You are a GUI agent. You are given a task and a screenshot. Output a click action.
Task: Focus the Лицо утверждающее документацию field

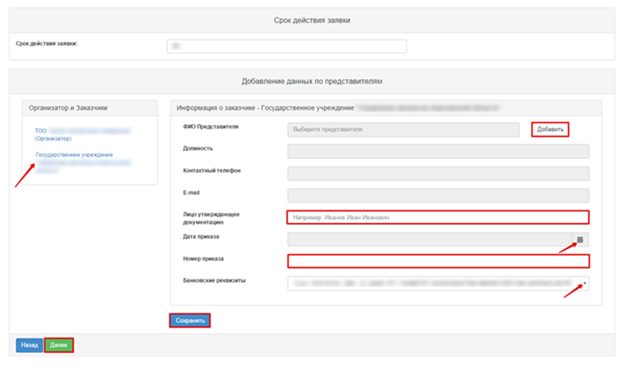coord(438,217)
